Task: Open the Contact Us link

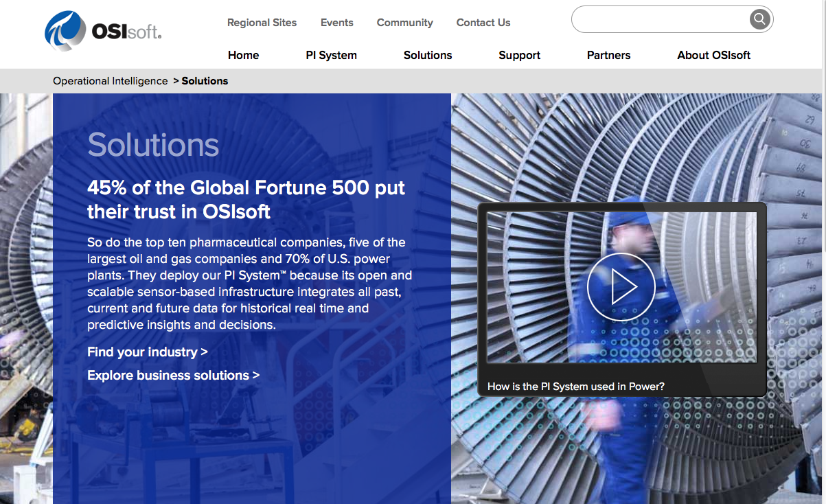Action: point(483,23)
